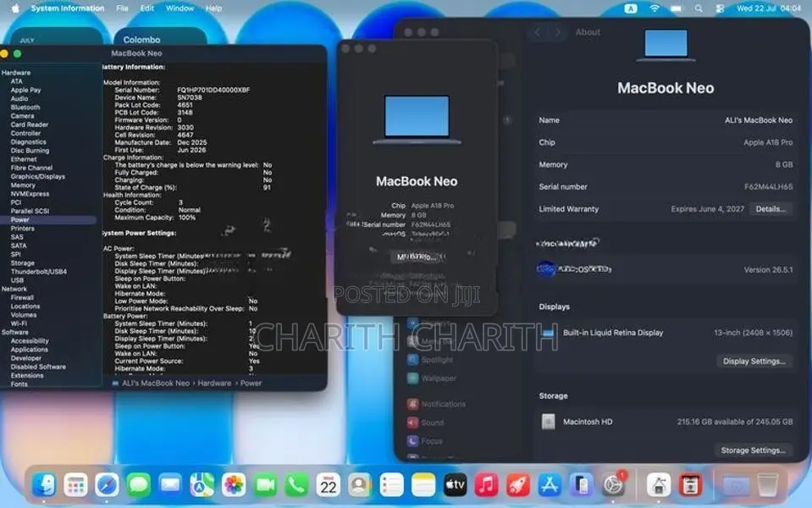The width and height of the screenshot is (812, 508).
Task: Click the warranty Details... button
Action: tap(771, 209)
